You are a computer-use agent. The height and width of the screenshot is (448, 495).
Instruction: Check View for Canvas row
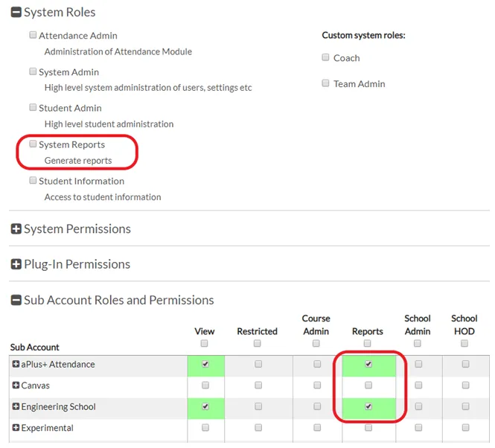pyautogui.click(x=205, y=385)
